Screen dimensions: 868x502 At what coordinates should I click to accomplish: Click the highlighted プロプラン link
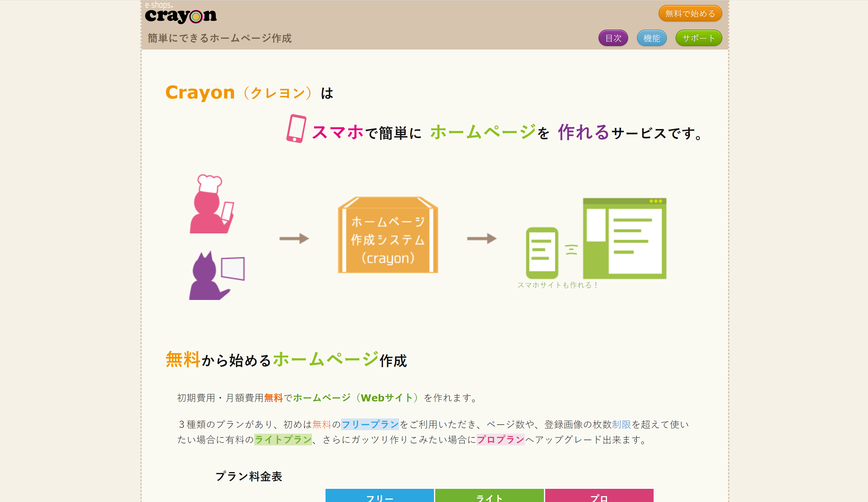coord(500,439)
